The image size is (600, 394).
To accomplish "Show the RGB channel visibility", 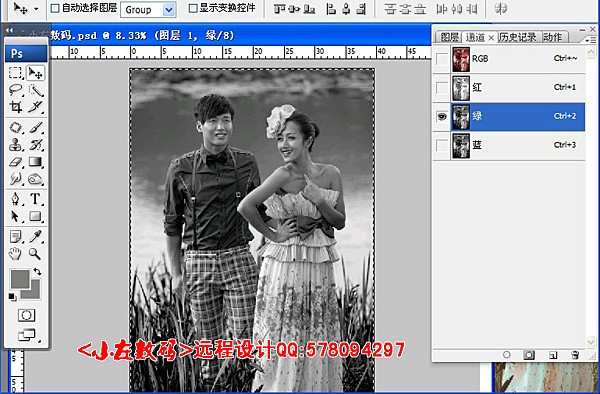I will 442,59.
